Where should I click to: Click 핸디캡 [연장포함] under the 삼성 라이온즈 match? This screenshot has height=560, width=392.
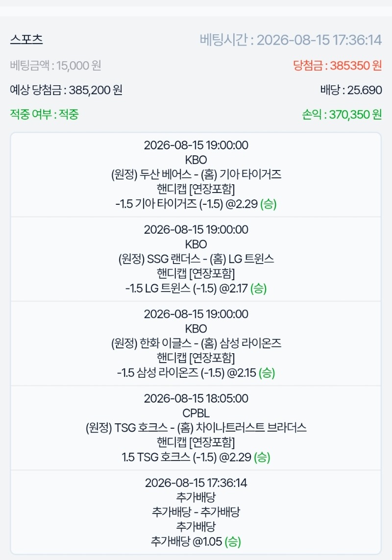(x=196, y=358)
